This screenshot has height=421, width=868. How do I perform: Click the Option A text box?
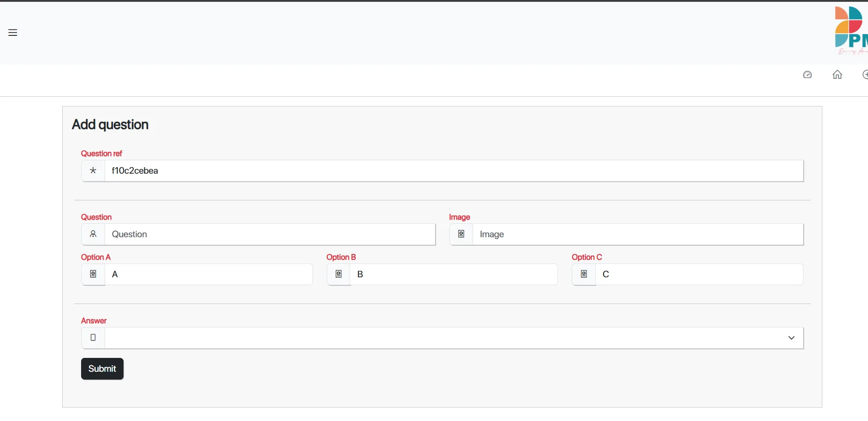coord(208,275)
